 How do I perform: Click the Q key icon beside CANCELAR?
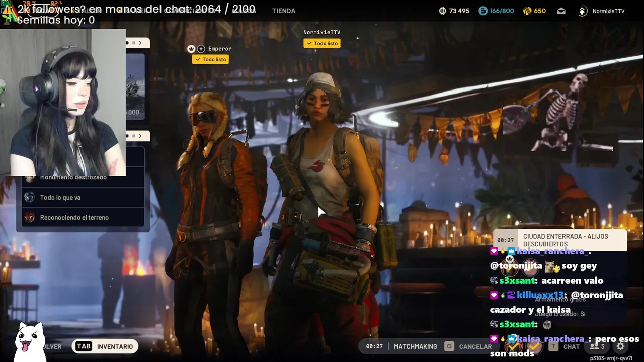449,346
